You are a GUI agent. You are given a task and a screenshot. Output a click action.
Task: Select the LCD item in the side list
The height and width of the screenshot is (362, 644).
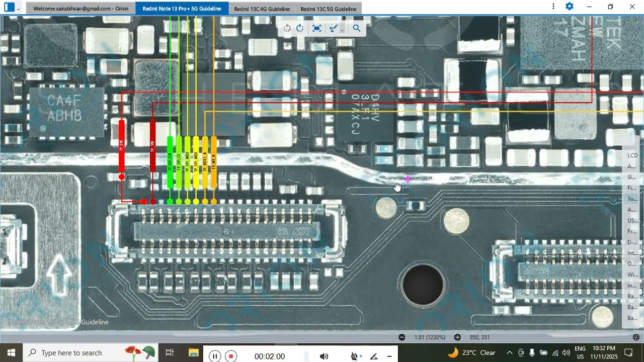coord(632,155)
